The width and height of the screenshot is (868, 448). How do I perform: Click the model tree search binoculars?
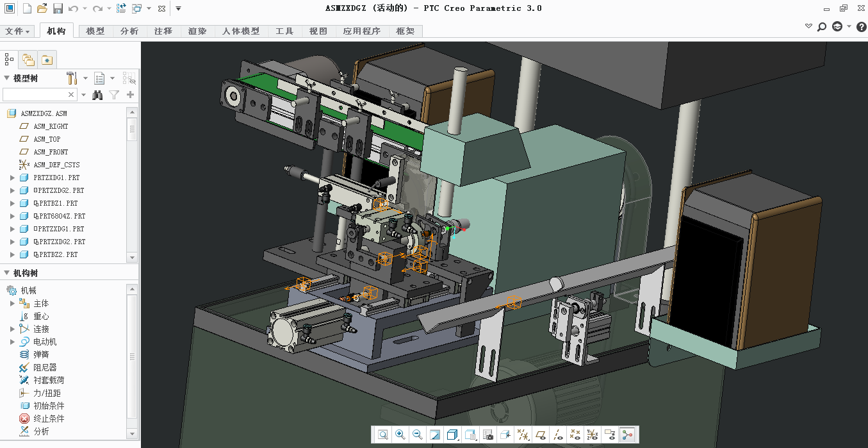point(97,95)
